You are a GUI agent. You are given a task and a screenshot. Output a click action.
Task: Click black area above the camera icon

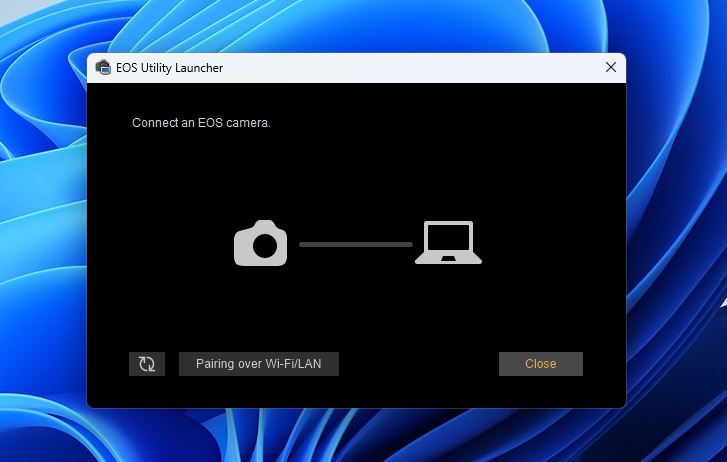(x=260, y=180)
